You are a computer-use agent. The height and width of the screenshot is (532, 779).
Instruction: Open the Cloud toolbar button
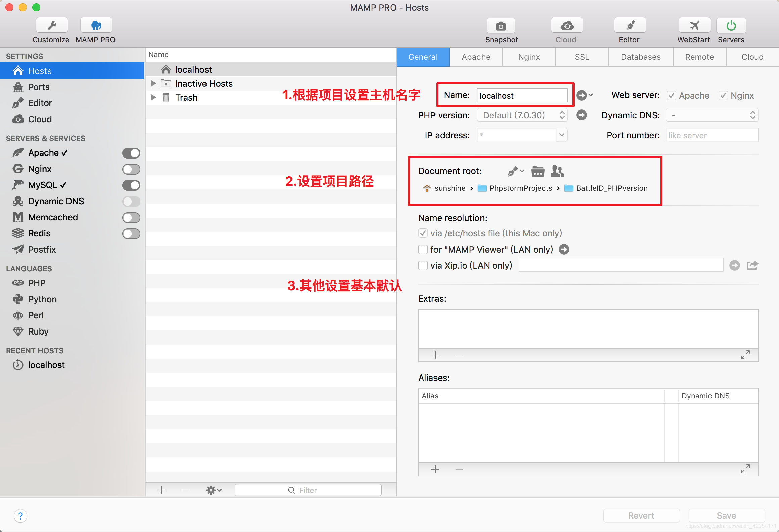coord(567,26)
